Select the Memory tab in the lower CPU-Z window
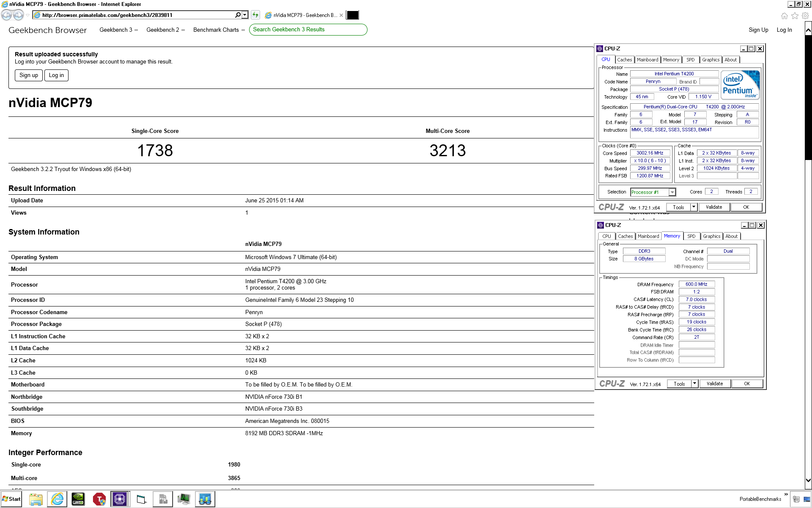The image size is (812, 508). point(672,236)
